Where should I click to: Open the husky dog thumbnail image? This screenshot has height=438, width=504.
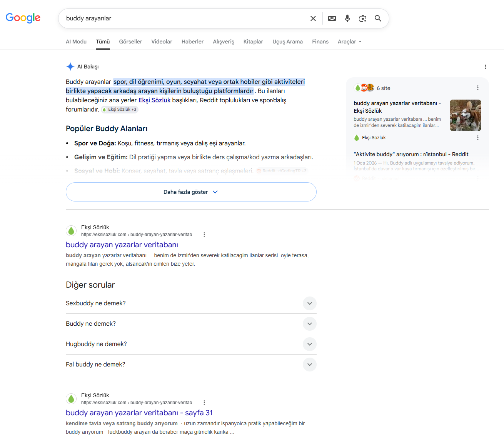coord(466,115)
